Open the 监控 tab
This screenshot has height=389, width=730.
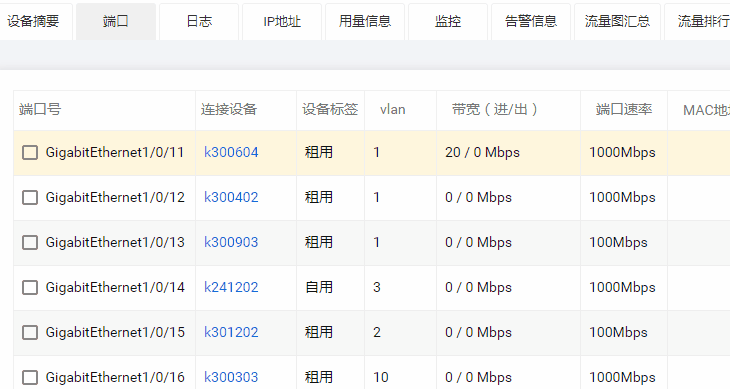click(448, 21)
